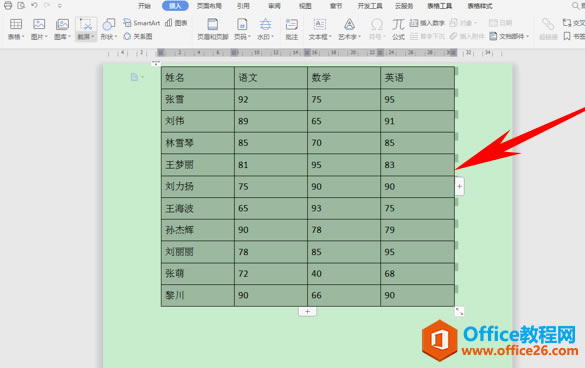The image size is (585, 368).
Task: Switch to the 表格样式 table style tab
Action: point(480,6)
